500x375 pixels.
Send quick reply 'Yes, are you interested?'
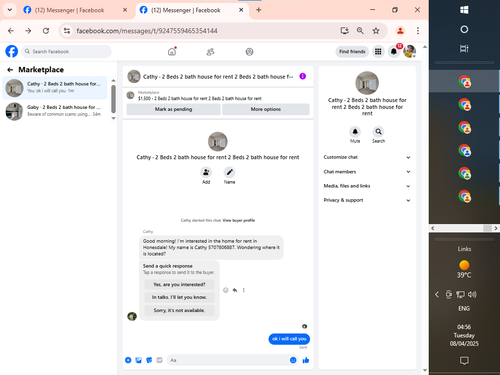tap(179, 284)
